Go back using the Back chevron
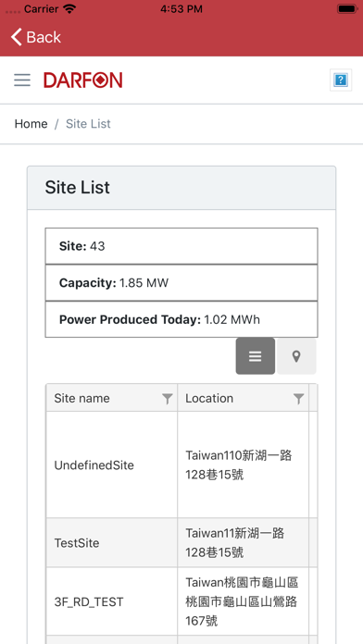Screen dimensions: 363x644 [x=36, y=37]
